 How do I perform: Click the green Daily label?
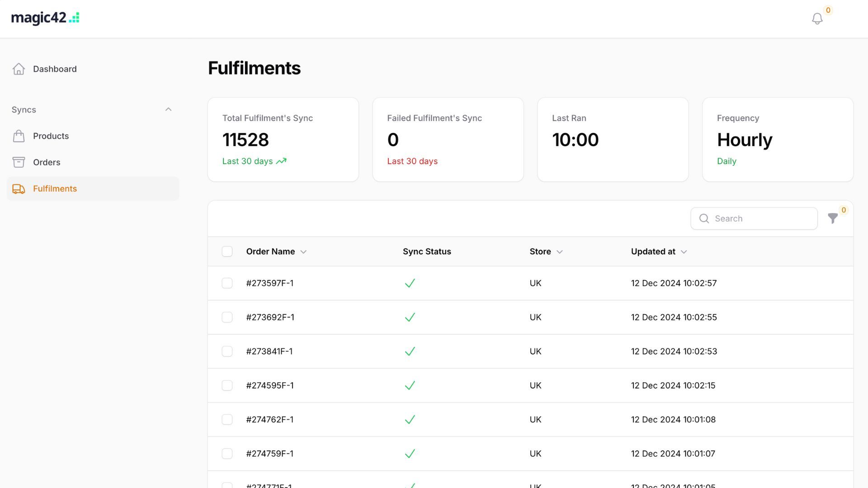pos(726,161)
